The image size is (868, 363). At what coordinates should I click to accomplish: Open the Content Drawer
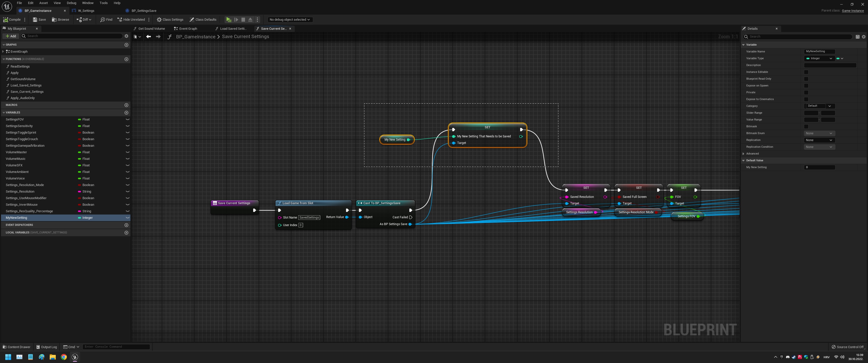(16, 347)
